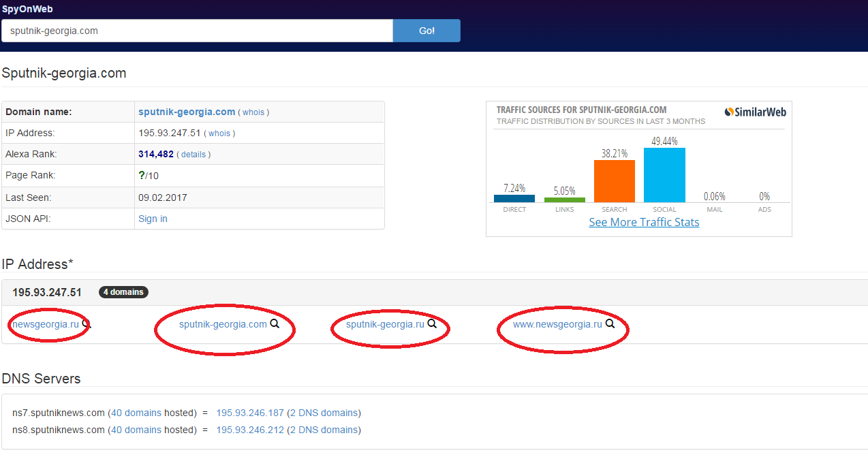Focus the domain search input field

(197, 31)
